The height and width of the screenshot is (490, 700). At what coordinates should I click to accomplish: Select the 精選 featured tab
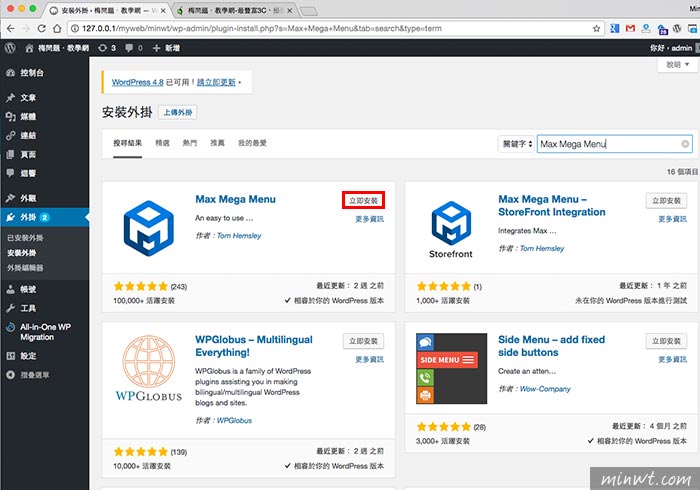[x=162, y=143]
